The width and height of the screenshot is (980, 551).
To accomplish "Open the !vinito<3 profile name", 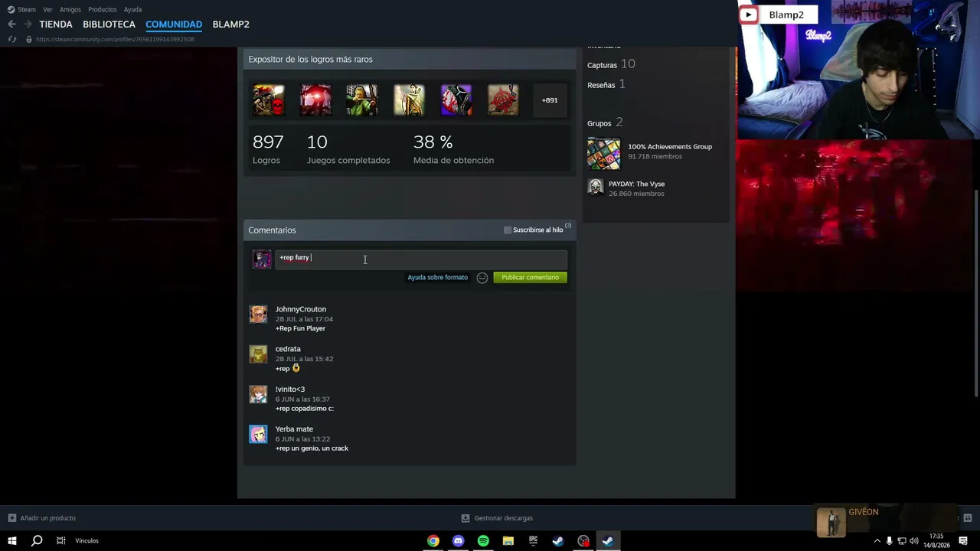I will point(290,390).
